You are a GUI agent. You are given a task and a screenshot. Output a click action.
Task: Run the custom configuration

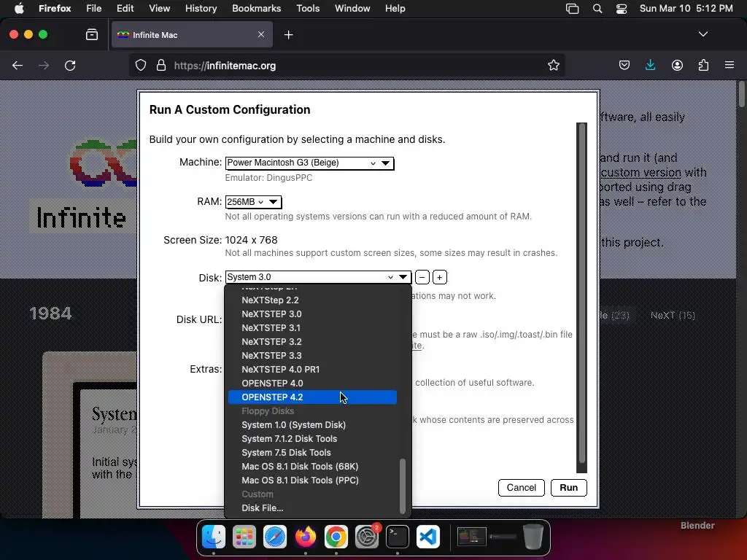[569, 488]
